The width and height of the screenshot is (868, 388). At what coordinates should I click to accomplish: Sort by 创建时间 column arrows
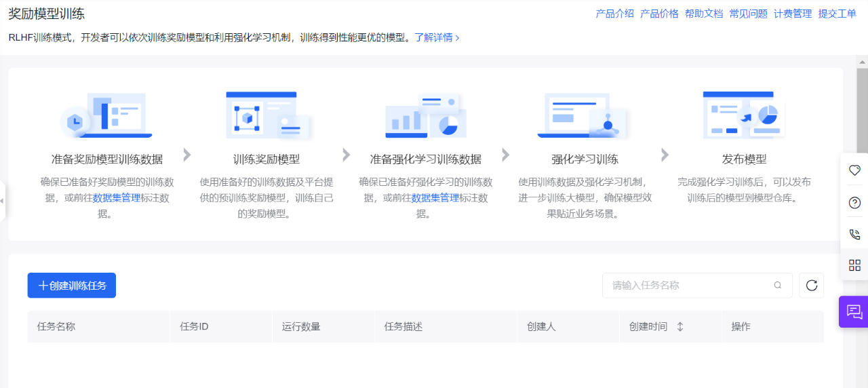pyautogui.click(x=680, y=327)
